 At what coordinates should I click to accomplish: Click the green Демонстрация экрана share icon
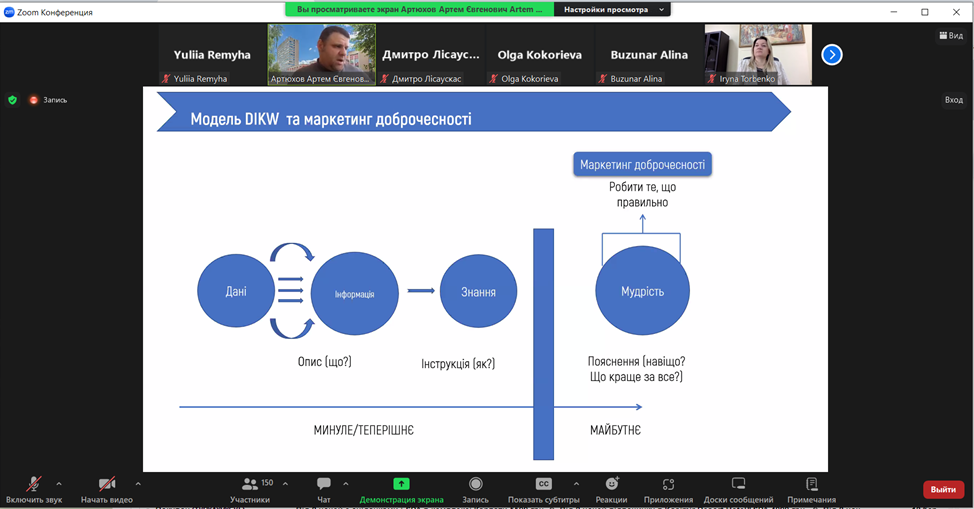[401, 484]
